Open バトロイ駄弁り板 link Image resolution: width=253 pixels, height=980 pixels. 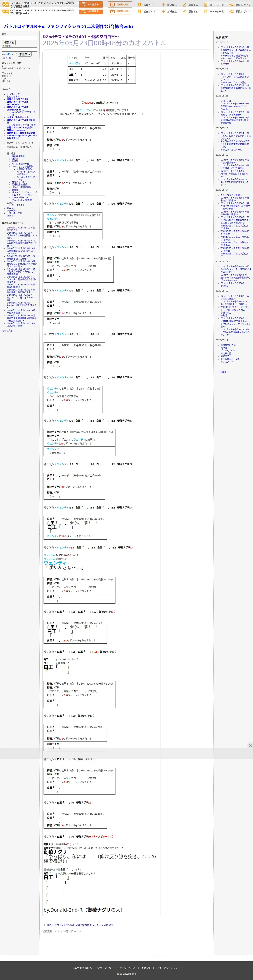[x=20, y=164]
